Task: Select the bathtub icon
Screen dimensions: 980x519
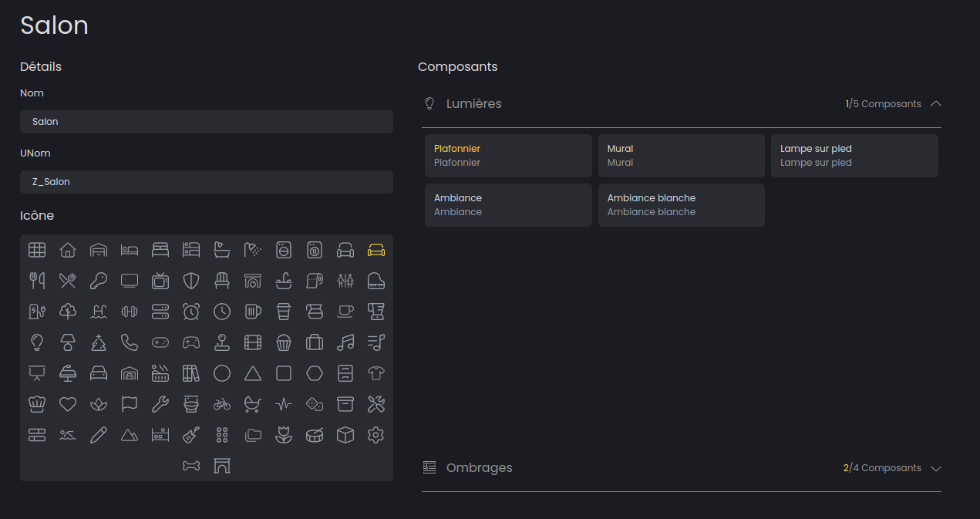Action: tap(222, 250)
